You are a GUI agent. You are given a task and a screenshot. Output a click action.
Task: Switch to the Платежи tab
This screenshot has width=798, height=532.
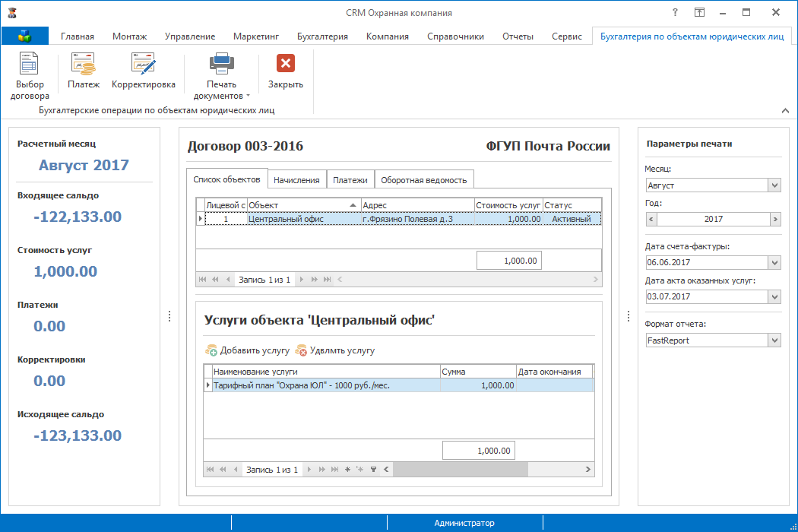[x=350, y=179]
